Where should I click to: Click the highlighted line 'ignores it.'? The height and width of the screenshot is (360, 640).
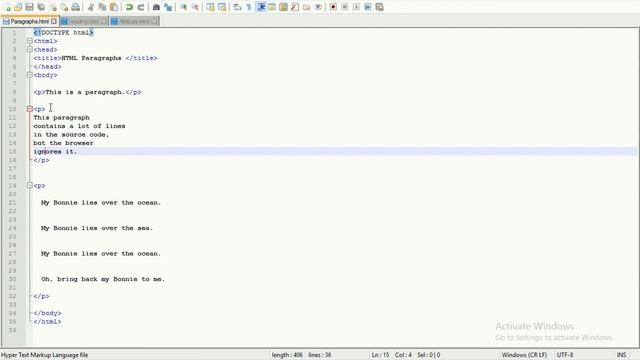pyautogui.click(x=55, y=151)
